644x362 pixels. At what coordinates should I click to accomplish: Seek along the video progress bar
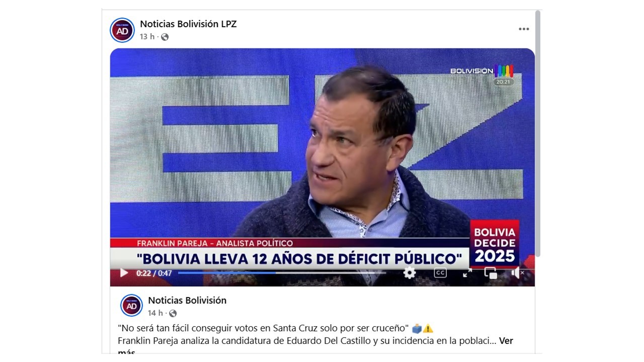(x=282, y=273)
